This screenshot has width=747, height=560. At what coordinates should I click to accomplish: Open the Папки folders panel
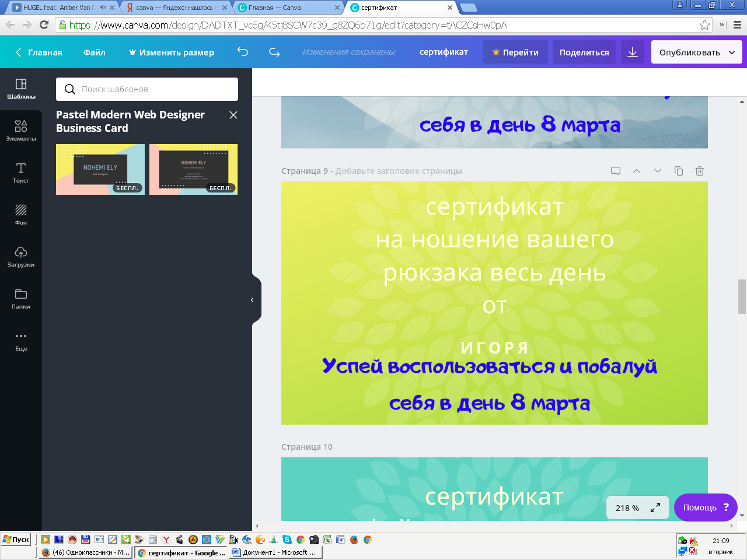pos(21,299)
